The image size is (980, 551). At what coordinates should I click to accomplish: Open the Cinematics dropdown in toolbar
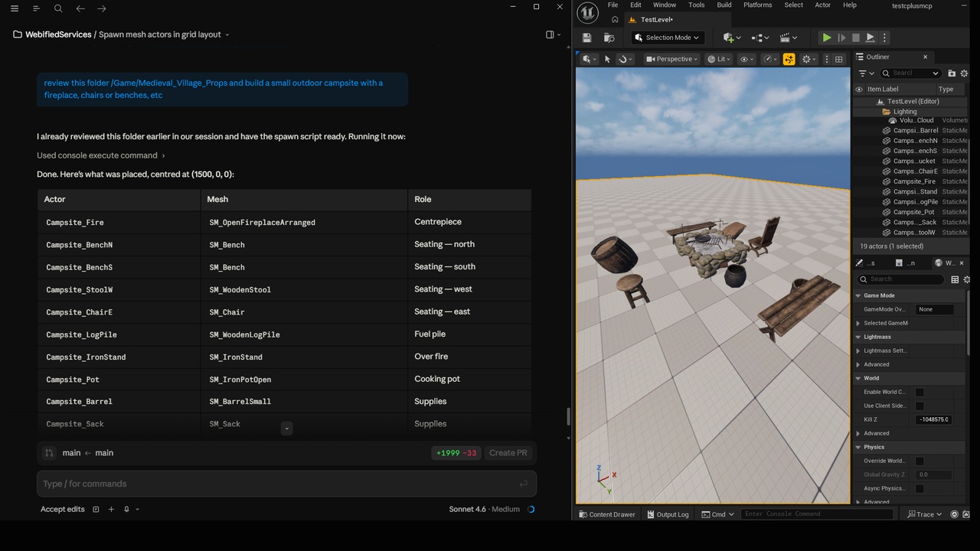tap(789, 37)
